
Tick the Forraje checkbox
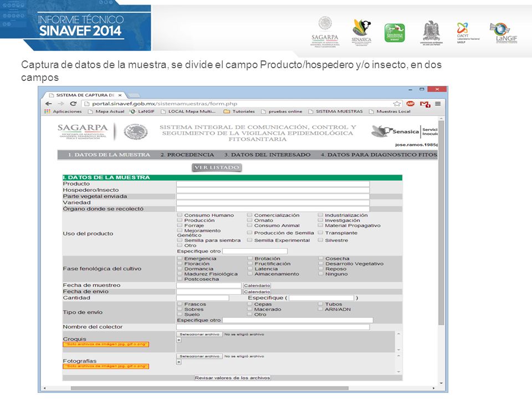pyautogui.click(x=180, y=226)
